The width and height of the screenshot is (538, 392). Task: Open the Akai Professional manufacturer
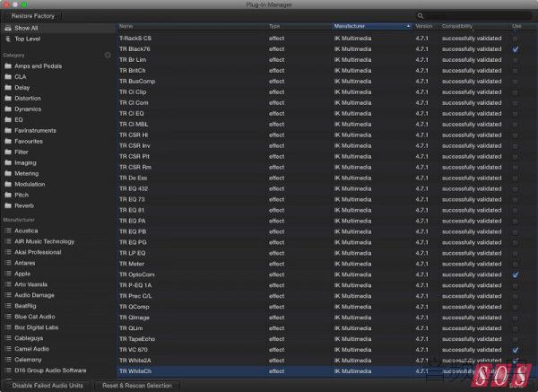[x=38, y=252]
